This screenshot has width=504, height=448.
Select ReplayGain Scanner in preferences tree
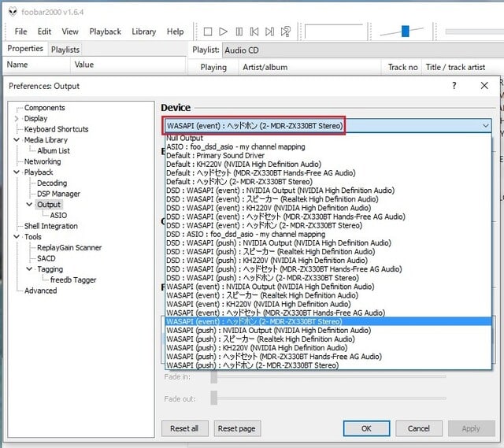point(69,247)
